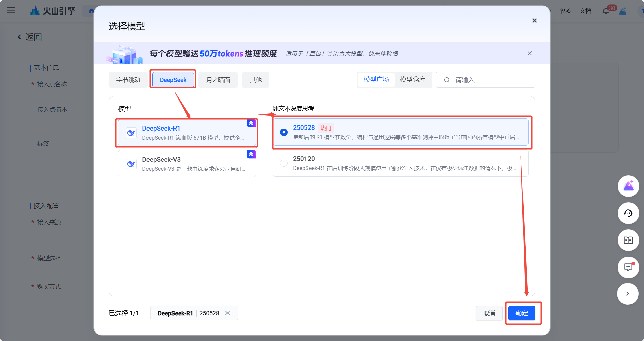Open the customer service headset icon
Screen dimensions: 644x341
click(628, 213)
